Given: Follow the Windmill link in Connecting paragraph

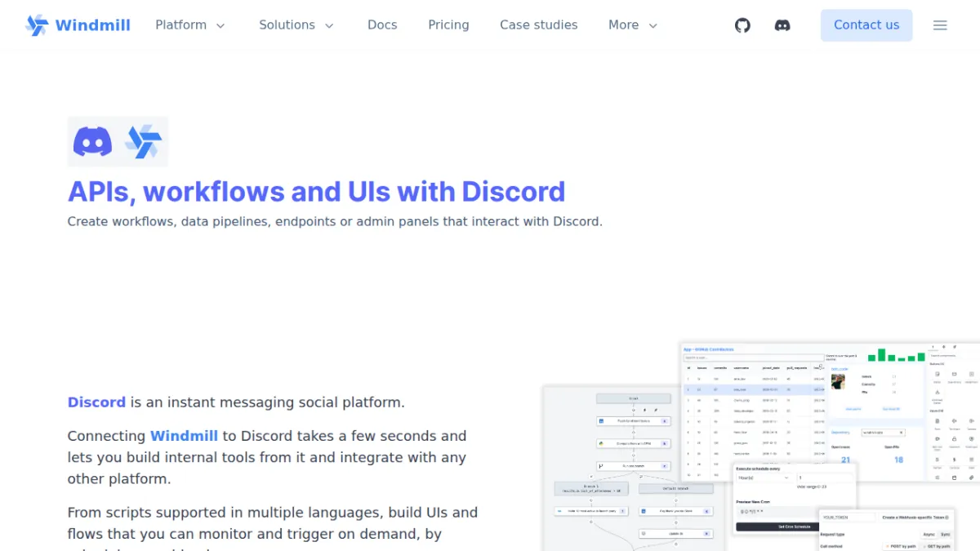Looking at the screenshot, I should tap(184, 436).
